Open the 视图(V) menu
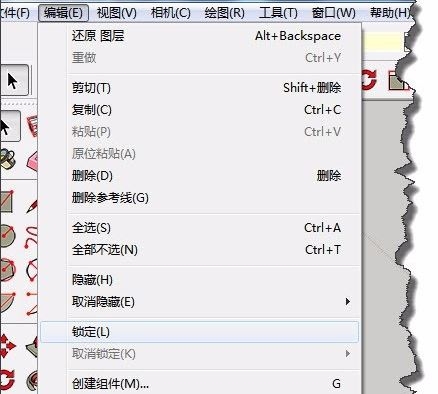The image size is (438, 394). 117,13
